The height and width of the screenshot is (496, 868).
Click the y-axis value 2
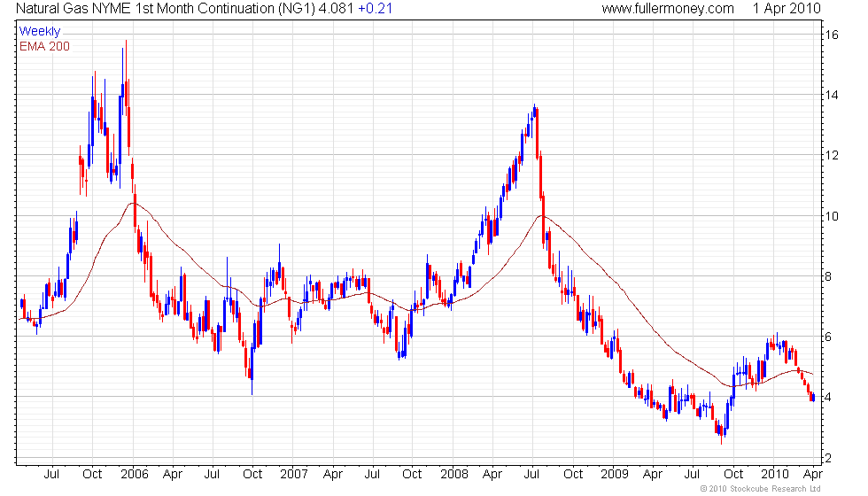(829, 459)
